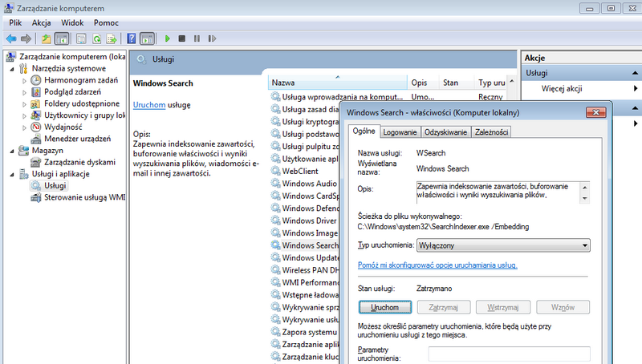Open the Akcja menu
Viewport: 642px width, 364px height.
click(x=42, y=23)
